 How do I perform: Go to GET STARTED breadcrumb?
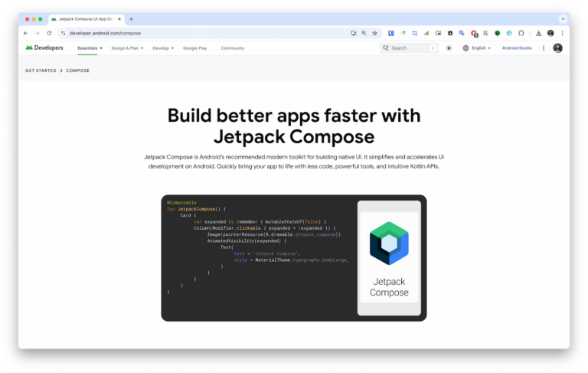[41, 70]
